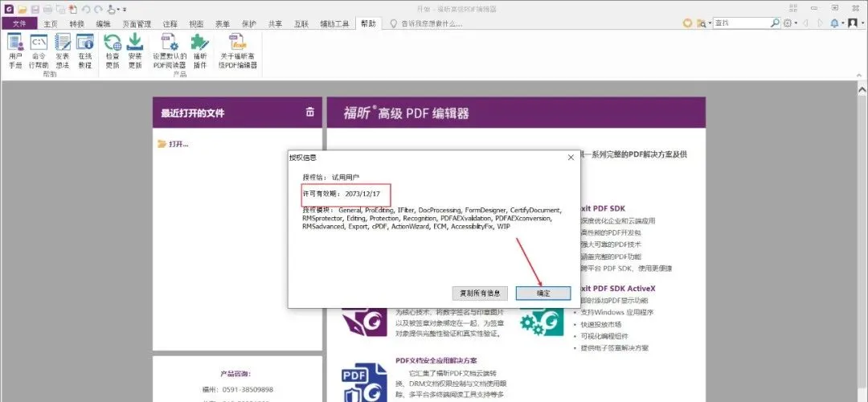Click the redo arrow icon
The image size is (868, 402).
tap(98, 10)
